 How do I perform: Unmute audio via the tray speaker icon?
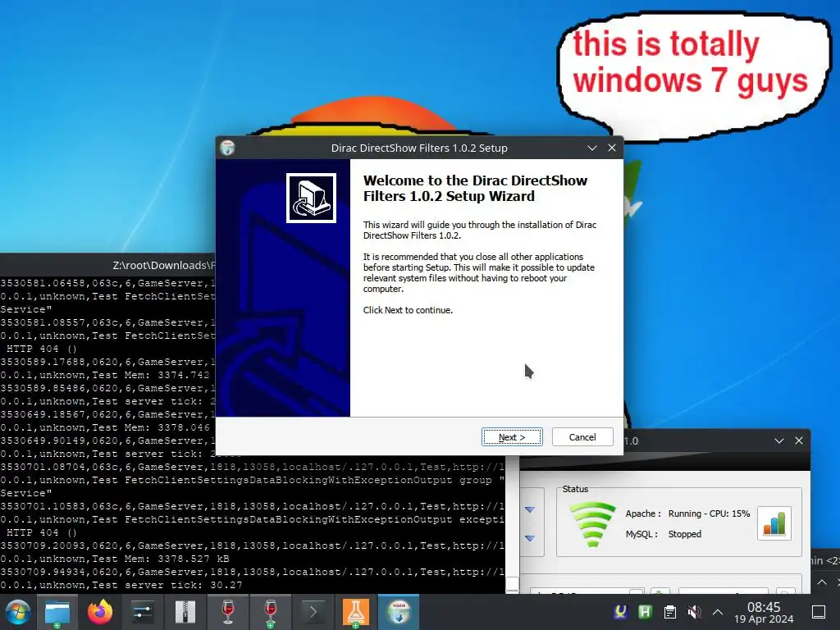tap(694, 612)
